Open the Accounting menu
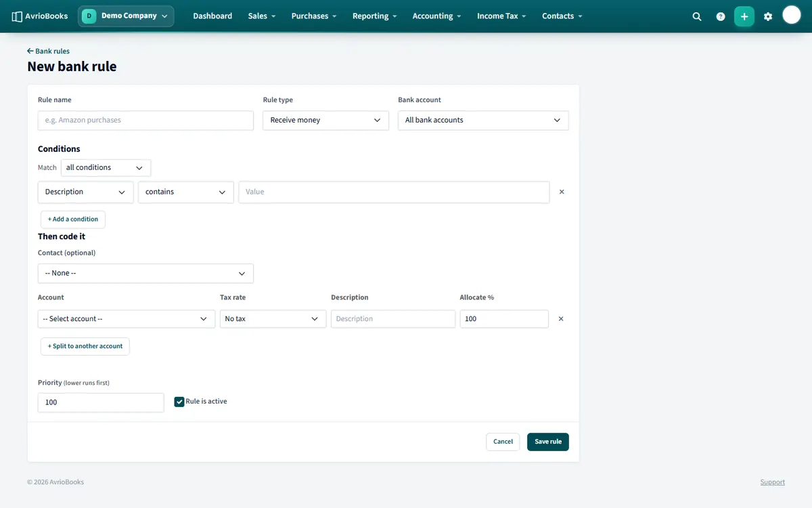812x508 pixels. point(437,16)
